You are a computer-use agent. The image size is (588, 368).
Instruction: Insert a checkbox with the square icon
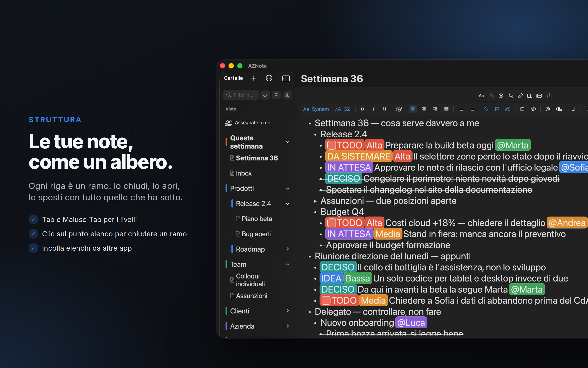522,109
